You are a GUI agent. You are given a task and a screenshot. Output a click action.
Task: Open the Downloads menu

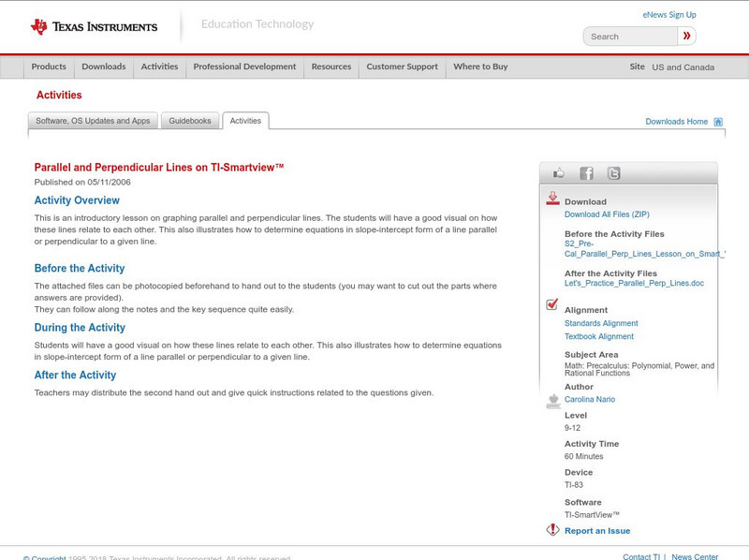(x=104, y=66)
